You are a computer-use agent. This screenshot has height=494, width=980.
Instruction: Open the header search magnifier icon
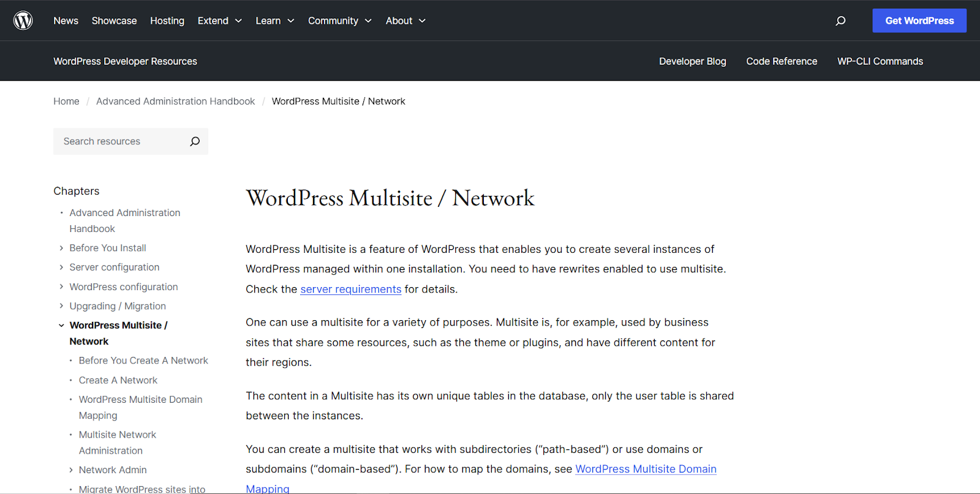(x=840, y=21)
